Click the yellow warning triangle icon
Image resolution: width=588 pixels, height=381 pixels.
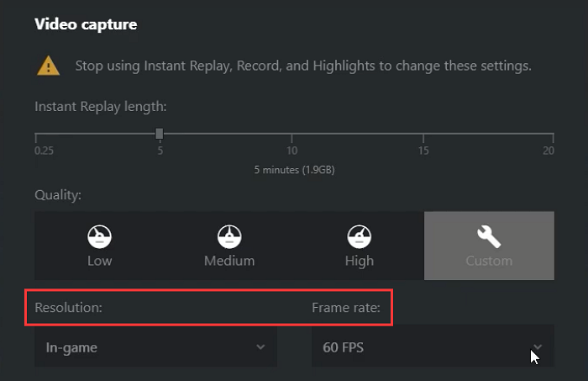[x=47, y=65]
